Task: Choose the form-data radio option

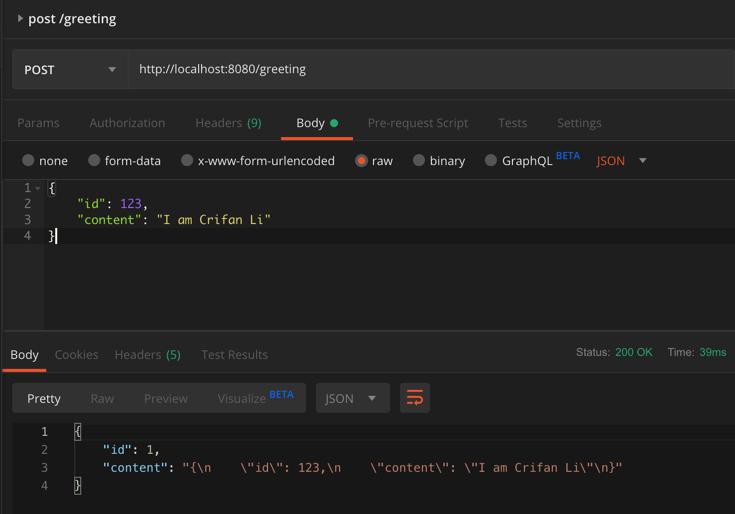Action: click(94, 160)
